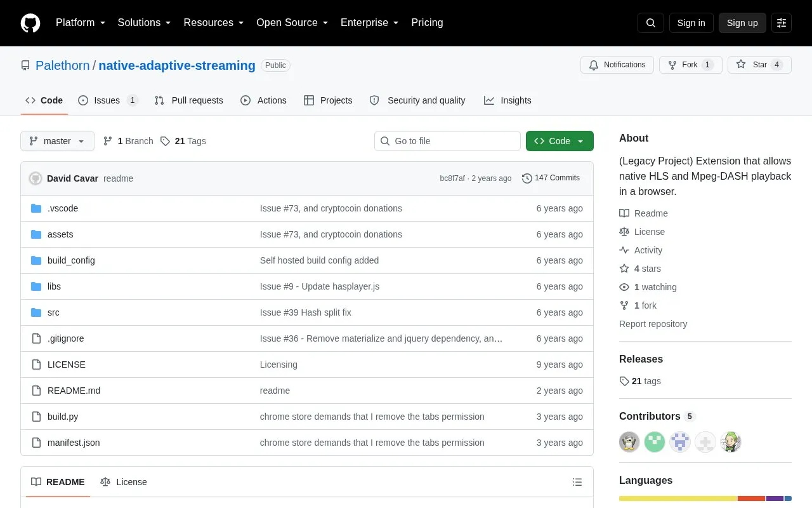Click the manifest.json file icon
812x508 pixels.
coord(36,443)
